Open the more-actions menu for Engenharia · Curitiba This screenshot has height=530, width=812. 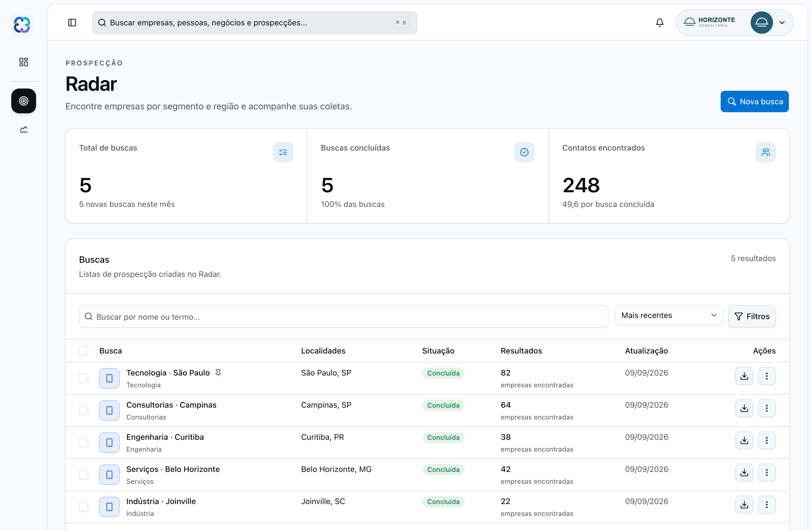point(767,440)
